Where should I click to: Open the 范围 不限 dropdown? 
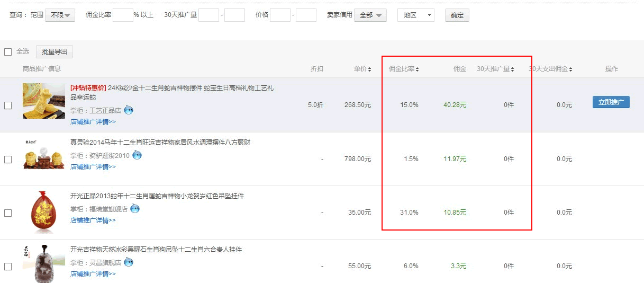[x=60, y=15]
